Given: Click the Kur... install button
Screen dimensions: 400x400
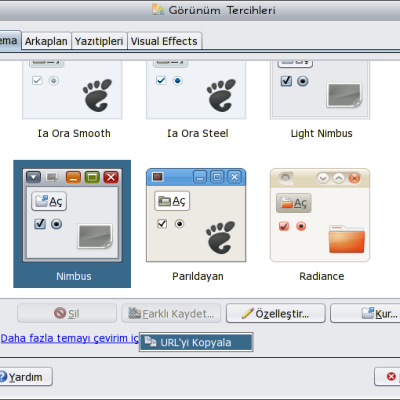Looking at the screenshot, I should click(x=365, y=313).
